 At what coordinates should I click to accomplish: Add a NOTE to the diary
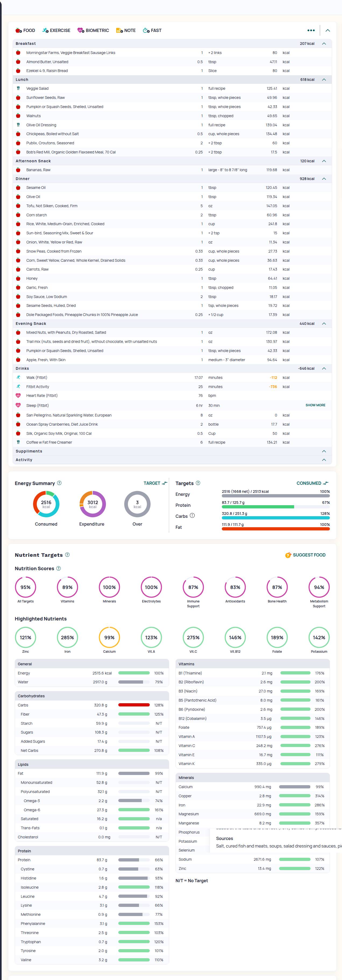[126, 30]
